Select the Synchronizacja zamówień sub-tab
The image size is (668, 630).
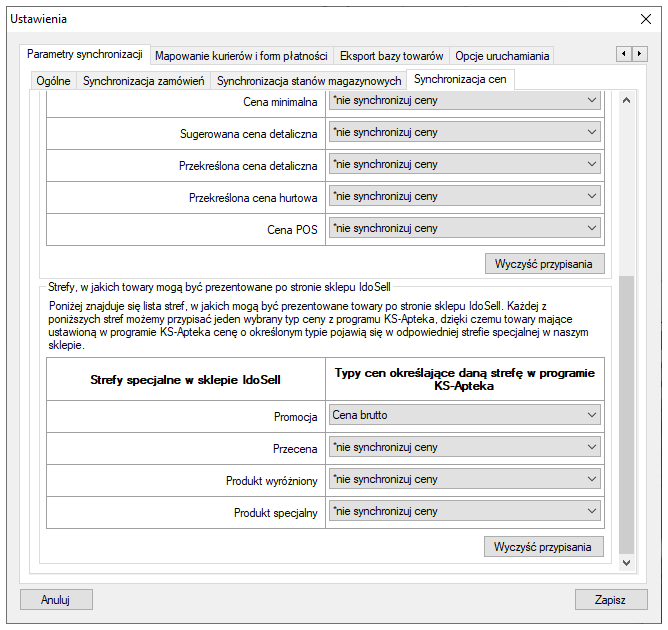(x=144, y=81)
